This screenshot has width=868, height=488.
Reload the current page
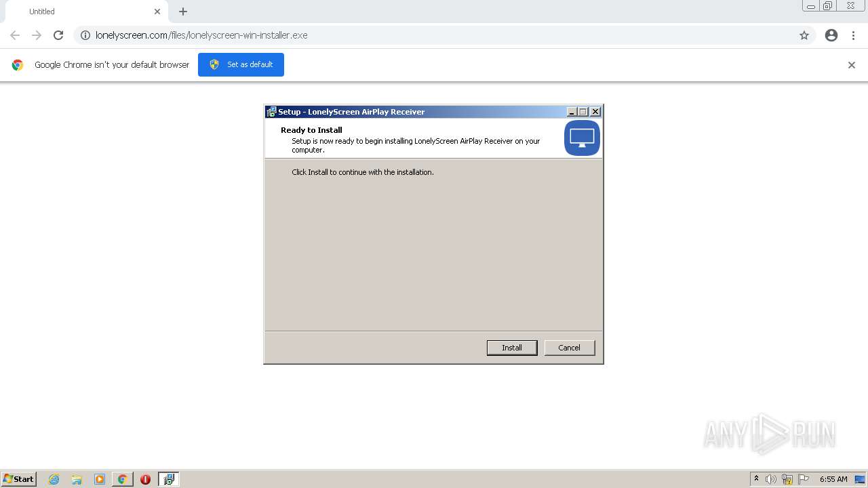pyautogui.click(x=58, y=35)
